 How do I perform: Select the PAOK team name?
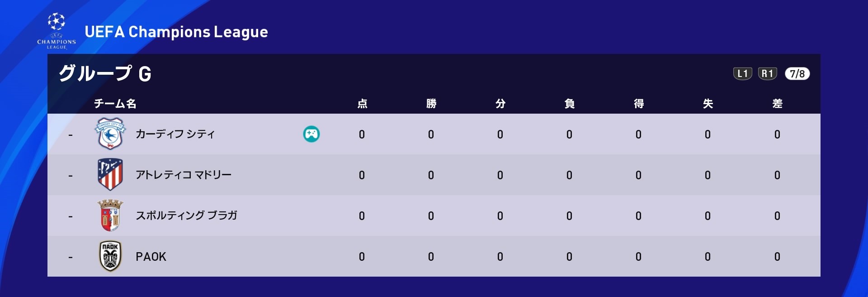pos(151,257)
